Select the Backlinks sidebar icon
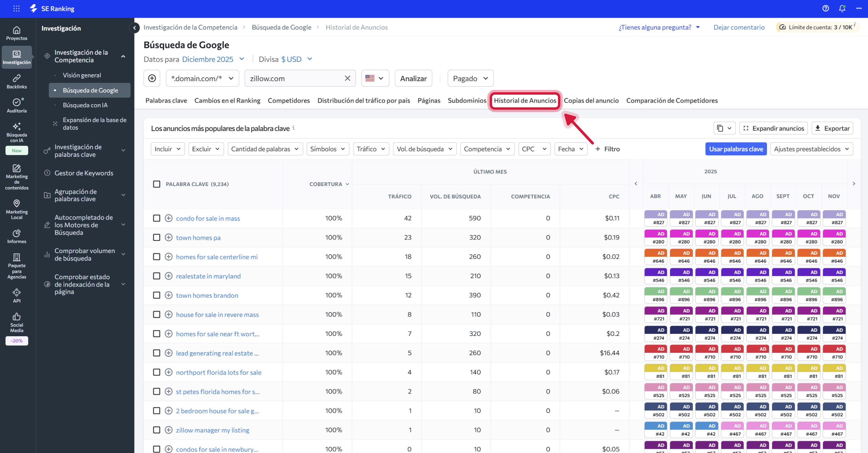The height and width of the screenshot is (453, 868). coord(17,81)
